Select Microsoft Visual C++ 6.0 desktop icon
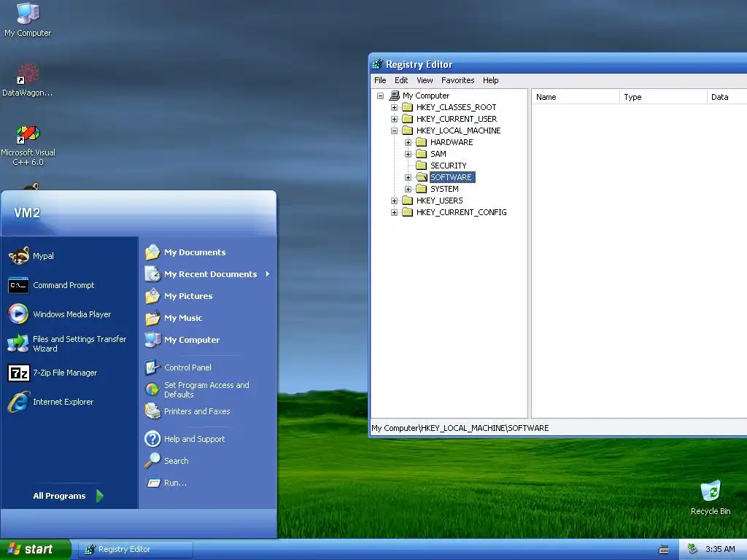 point(28,145)
